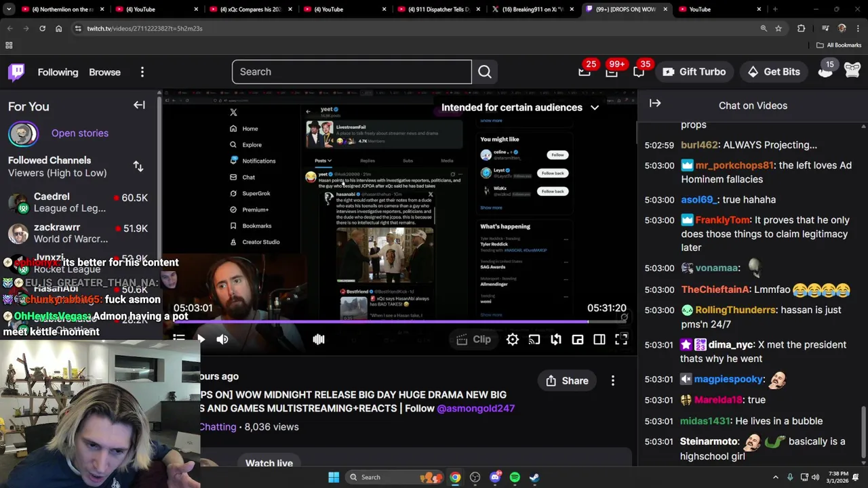868x488 pixels.
Task: Click the audio waveform icon in player
Action: [319, 340]
